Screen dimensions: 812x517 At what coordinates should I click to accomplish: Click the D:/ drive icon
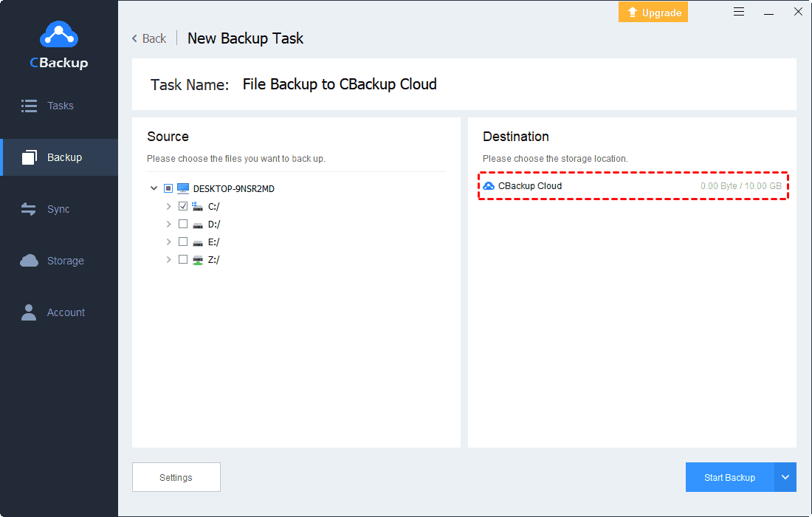(x=197, y=225)
